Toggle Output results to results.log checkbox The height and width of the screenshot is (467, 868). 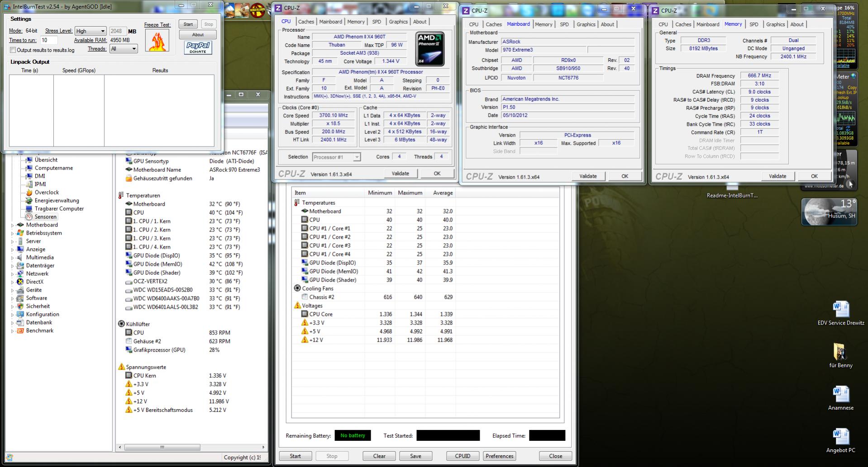coord(13,50)
